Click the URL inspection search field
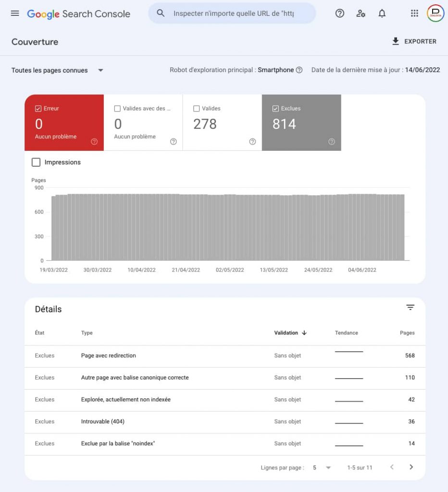The width and height of the screenshot is (448, 492). pos(233,13)
